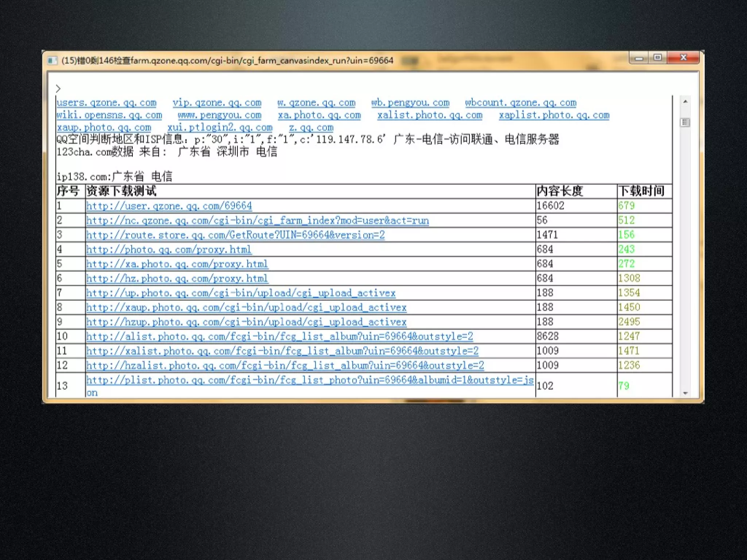Open http://hz.photo.qq.com/proxy.html link

pos(177,279)
